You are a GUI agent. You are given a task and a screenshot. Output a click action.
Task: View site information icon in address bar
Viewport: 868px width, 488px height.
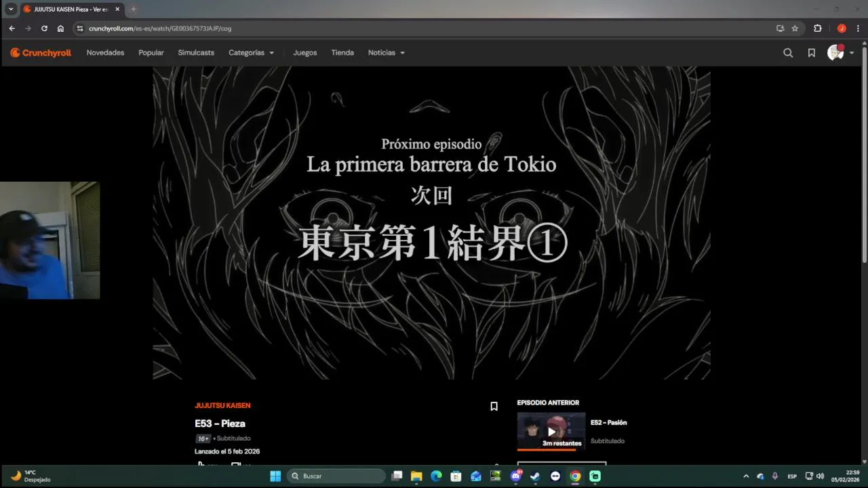tap(80, 28)
